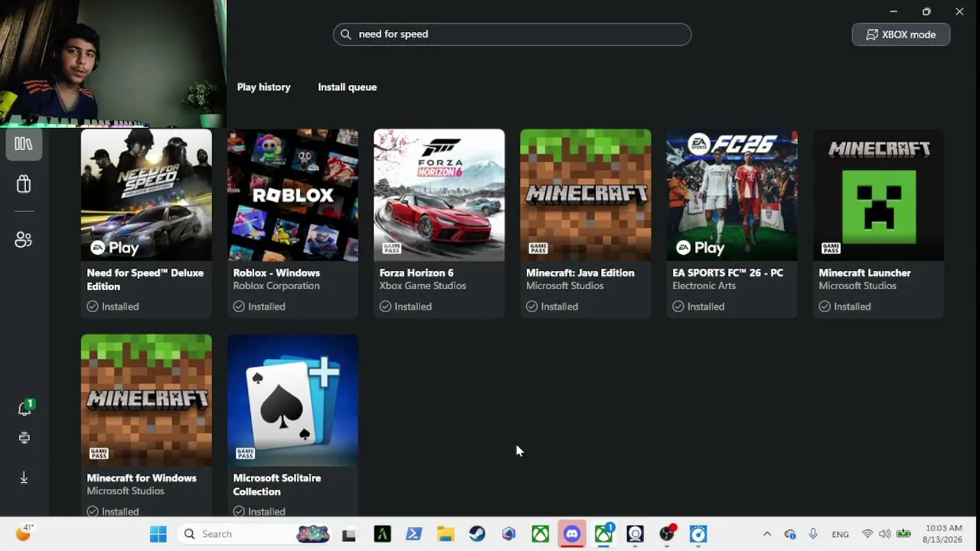
Task: Open the Windows Start menu
Action: 158,534
